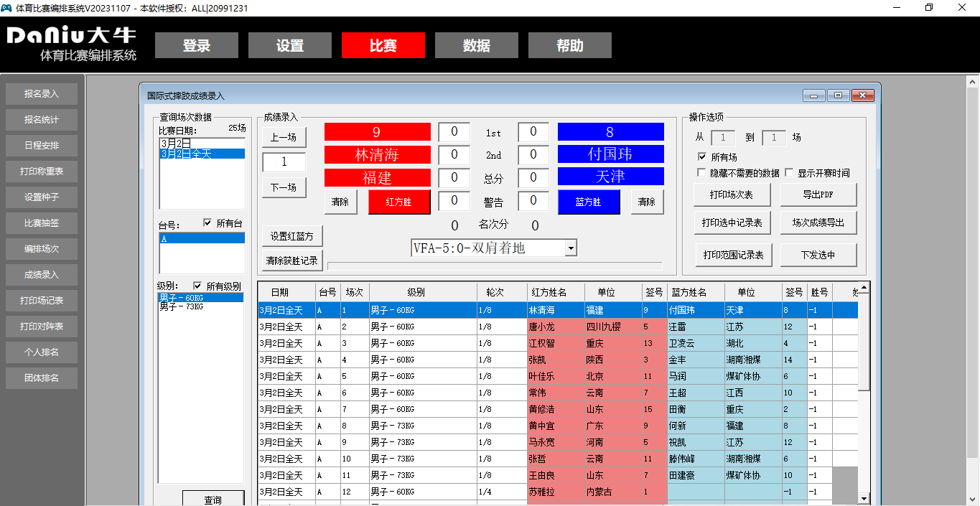Open the VFA-5:0-双肩着地 dropdown
The width and height of the screenshot is (980, 506).
click(569, 247)
